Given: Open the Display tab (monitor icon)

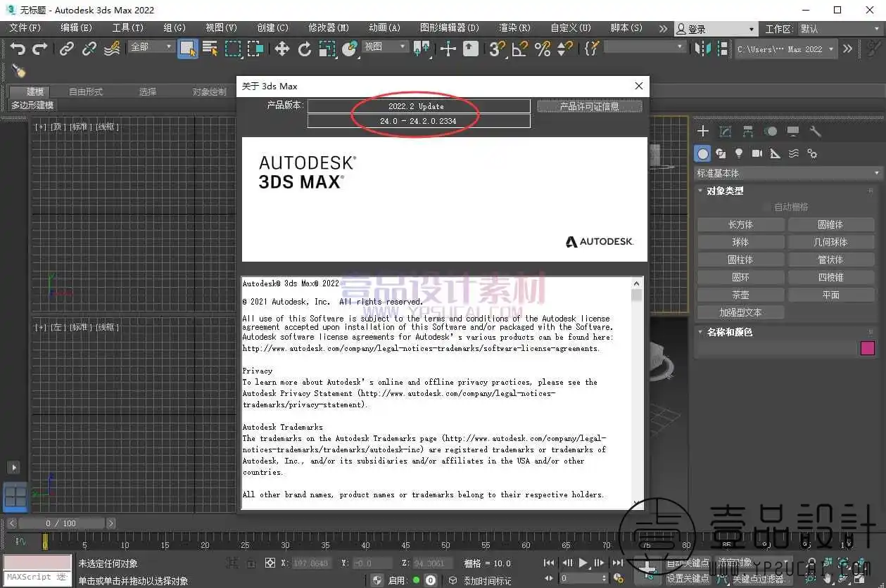Looking at the screenshot, I should click(x=793, y=132).
